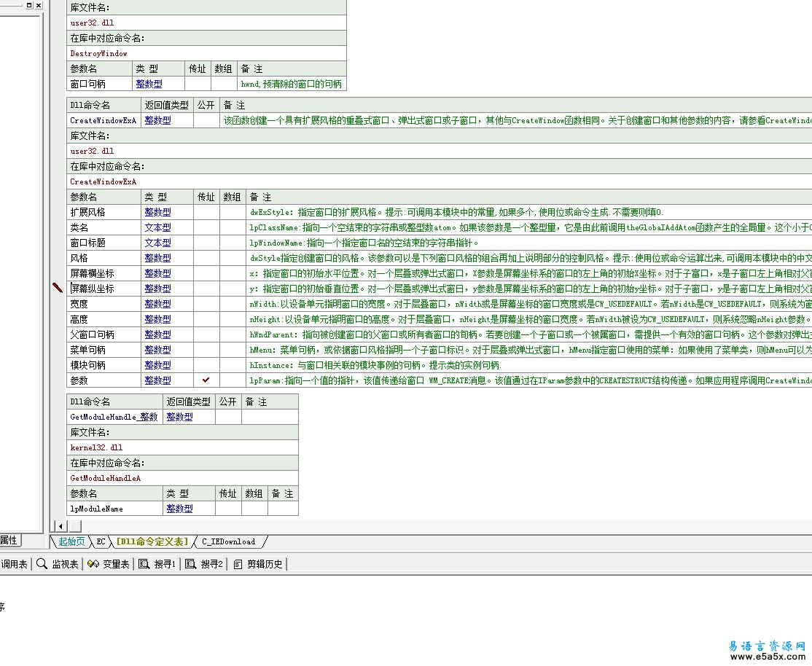
Task: Switch to the C_IEDownload tab
Action: tap(228, 541)
